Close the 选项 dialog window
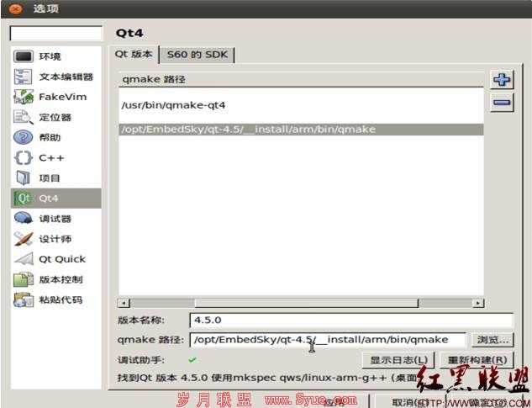 tap(15, 8)
